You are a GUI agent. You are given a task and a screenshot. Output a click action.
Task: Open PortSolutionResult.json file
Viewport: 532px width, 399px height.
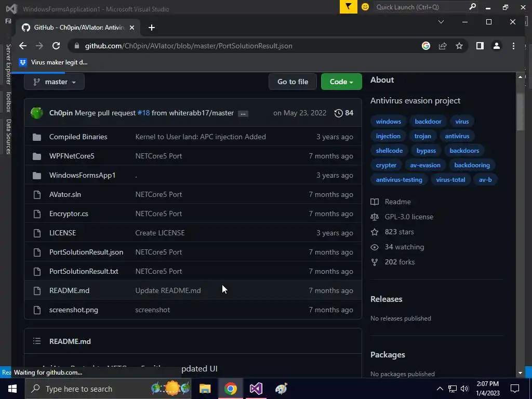point(86,252)
